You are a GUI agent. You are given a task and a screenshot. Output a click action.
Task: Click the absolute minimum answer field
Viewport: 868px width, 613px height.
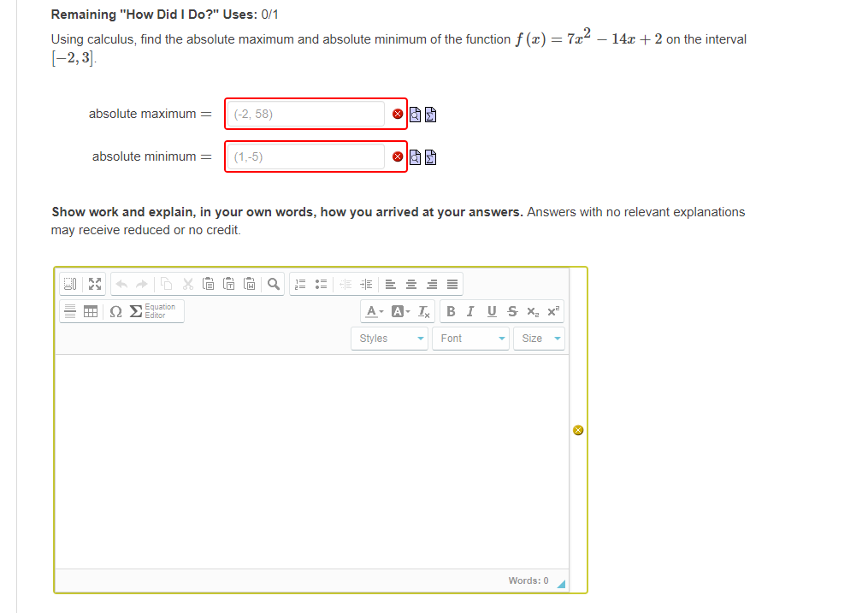(308, 156)
